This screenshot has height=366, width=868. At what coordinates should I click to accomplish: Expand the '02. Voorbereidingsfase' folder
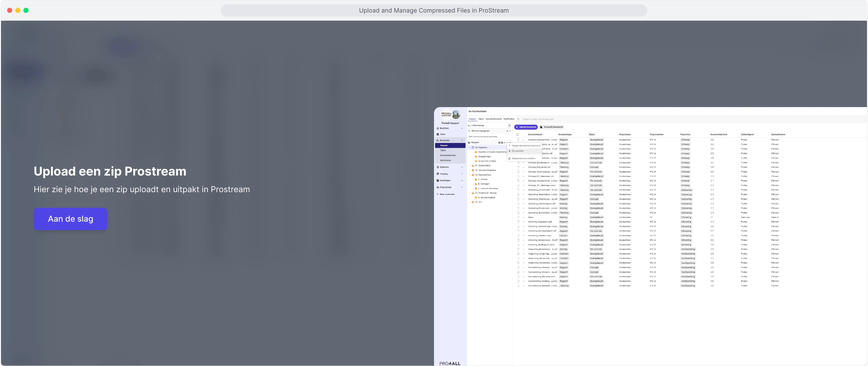[470, 170]
